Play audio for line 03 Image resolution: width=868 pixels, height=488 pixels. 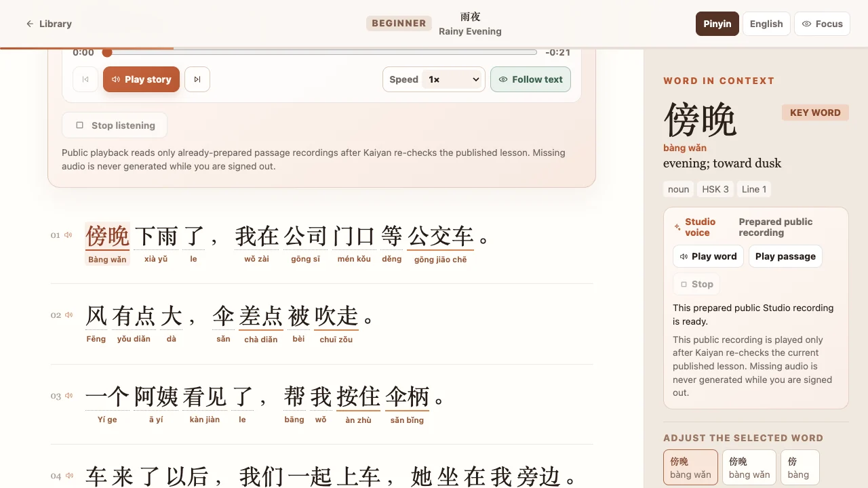click(x=68, y=396)
